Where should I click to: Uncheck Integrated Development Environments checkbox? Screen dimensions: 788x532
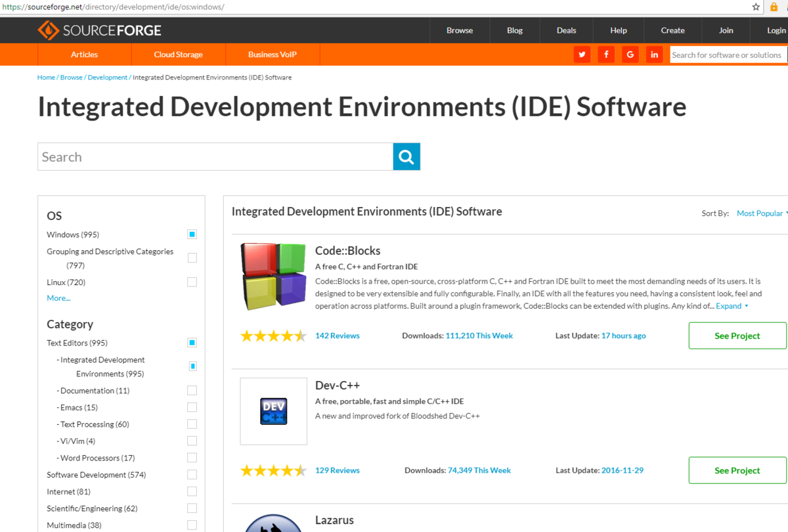[192, 366]
